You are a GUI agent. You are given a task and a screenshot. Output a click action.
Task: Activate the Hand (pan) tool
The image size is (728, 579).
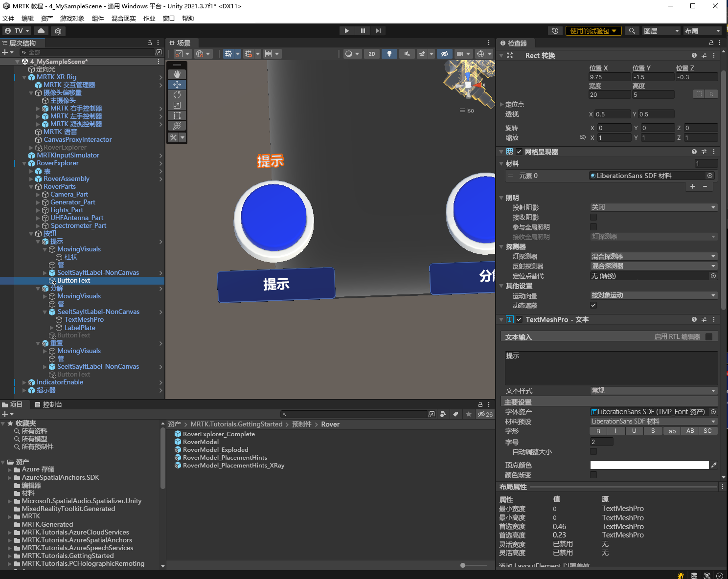pos(177,74)
